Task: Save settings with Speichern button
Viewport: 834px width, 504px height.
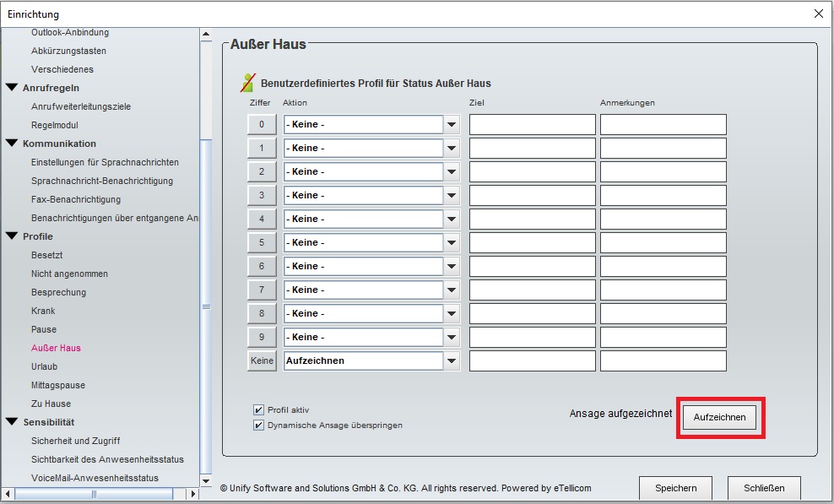Action: tap(675, 488)
